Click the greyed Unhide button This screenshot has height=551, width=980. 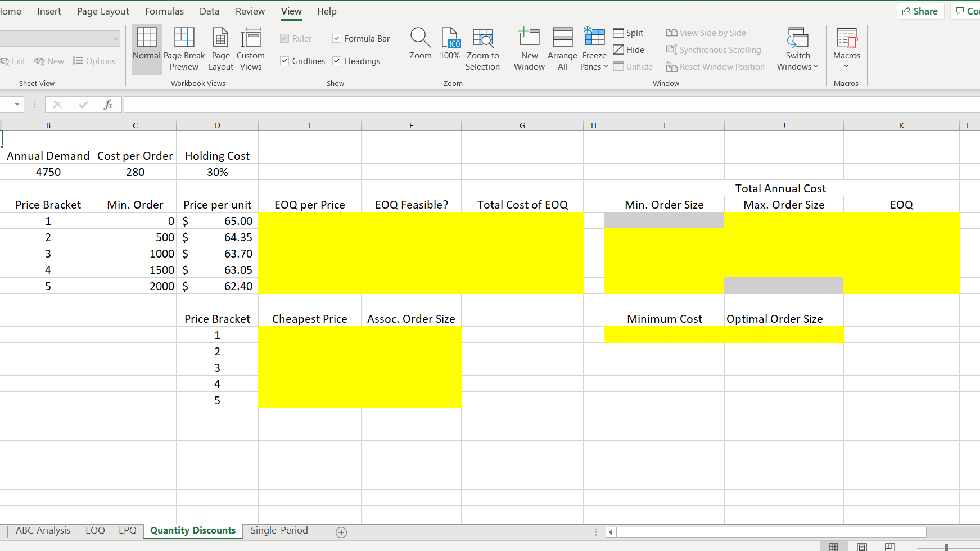tap(633, 67)
